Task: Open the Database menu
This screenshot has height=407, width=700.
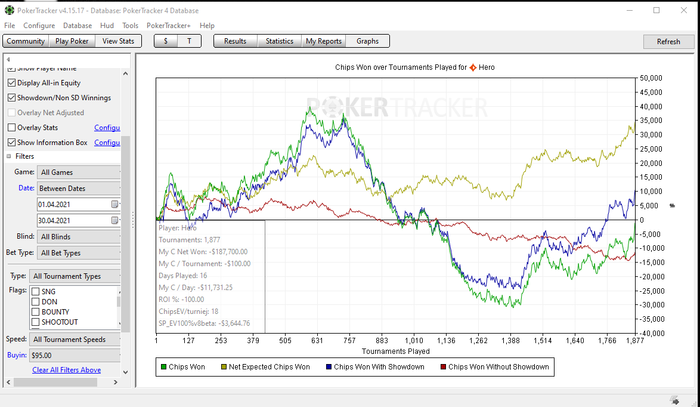Action: tap(77, 25)
